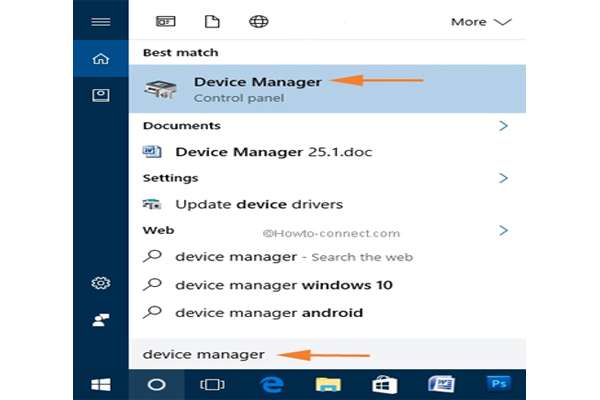600x400 pixels.
Task: Open Task View in taskbar
Action: click(212, 384)
